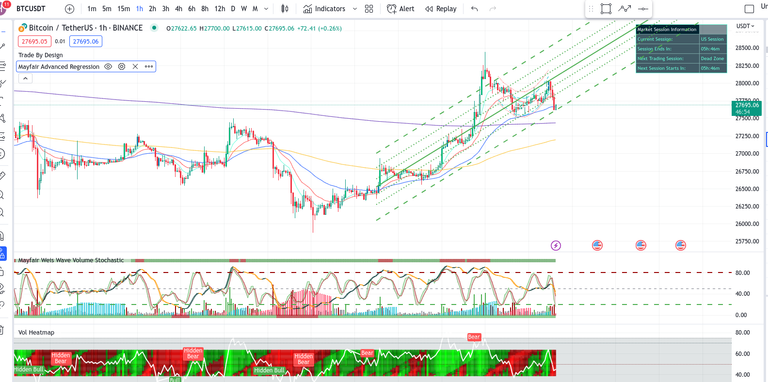Click the blue buy price 27695.06

pyautogui.click(x=86, y=42)
